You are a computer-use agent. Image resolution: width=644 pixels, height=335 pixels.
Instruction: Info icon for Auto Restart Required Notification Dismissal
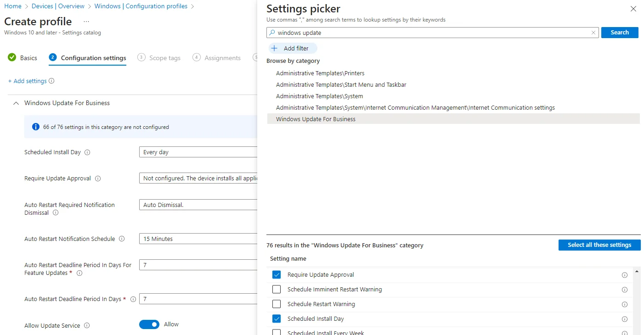56,213
